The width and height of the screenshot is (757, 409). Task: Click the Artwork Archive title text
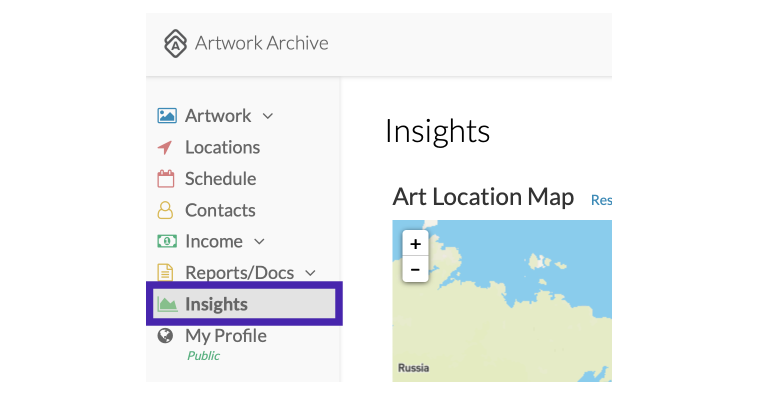tap(262, 43)
